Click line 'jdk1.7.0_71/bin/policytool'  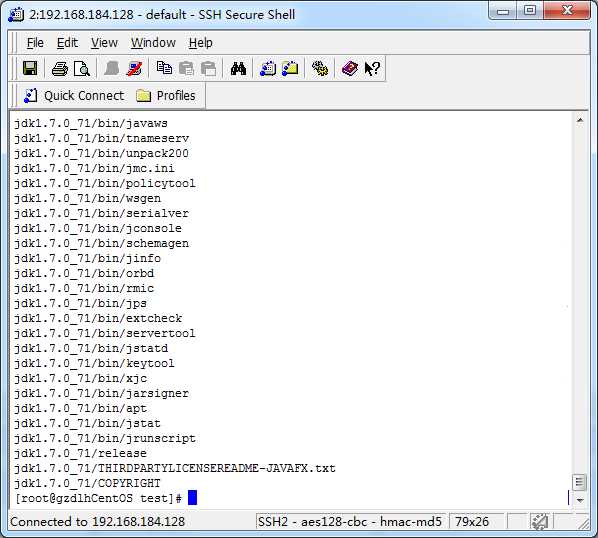click(x=105, y=183)
